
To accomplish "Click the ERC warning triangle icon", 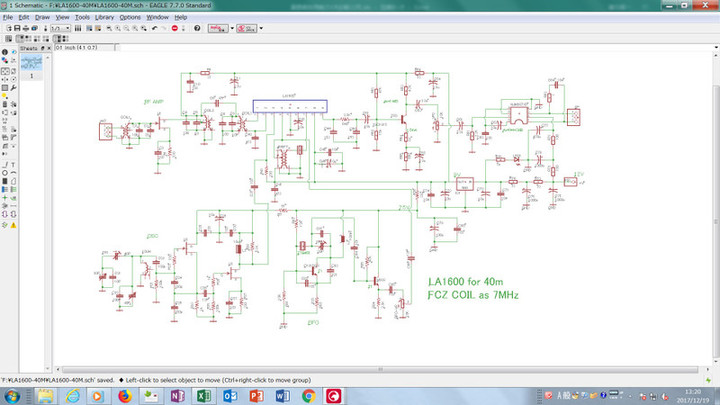I will [x=13, y=225].
